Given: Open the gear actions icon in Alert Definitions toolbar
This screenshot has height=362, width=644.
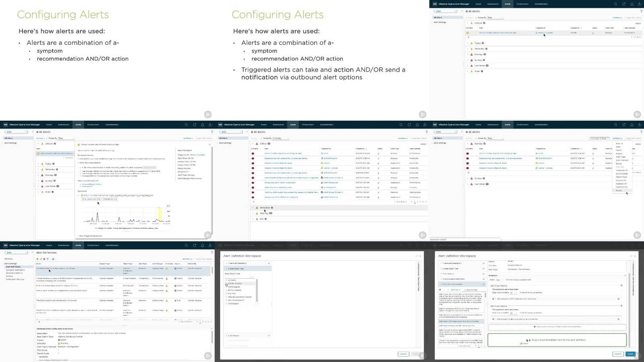Looking at the screenshot, I should tap(53, 259).
